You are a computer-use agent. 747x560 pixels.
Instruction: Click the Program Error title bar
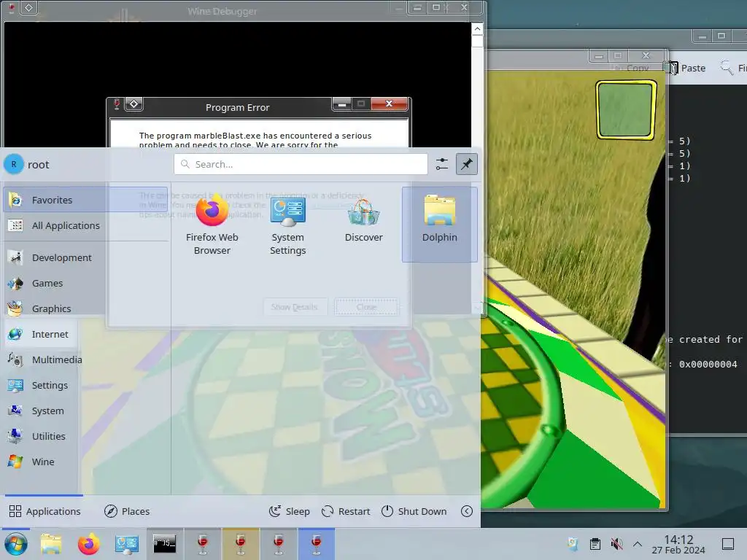tap(237, 108)
